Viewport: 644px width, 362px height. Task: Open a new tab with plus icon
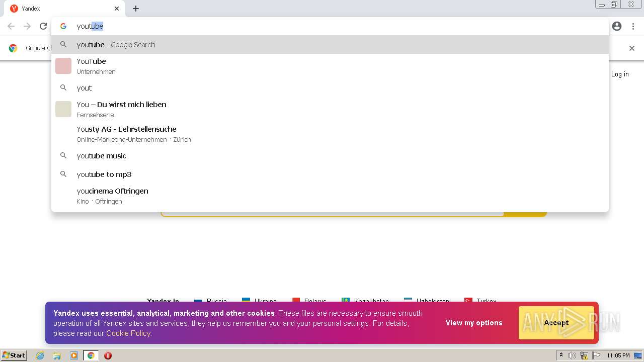[136, 9]
